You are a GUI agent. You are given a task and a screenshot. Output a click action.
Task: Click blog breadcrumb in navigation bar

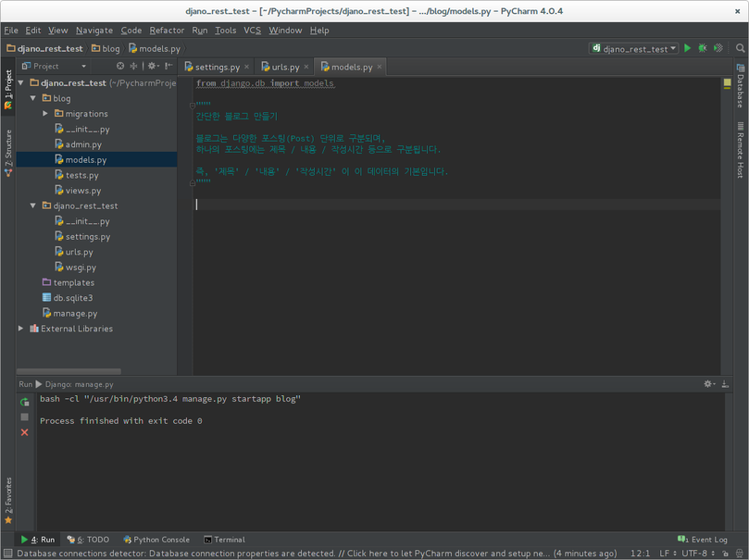[106, 48]
